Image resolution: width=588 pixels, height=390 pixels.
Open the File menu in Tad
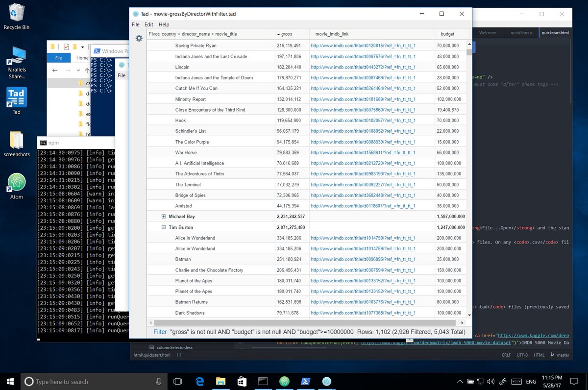pos(136,24)
